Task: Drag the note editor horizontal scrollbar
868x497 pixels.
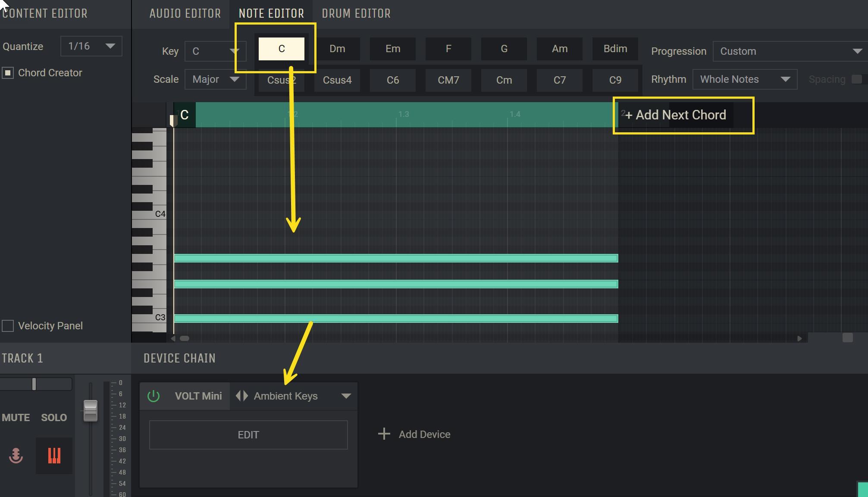Action: pyautogui.click(x=185, y=338)
